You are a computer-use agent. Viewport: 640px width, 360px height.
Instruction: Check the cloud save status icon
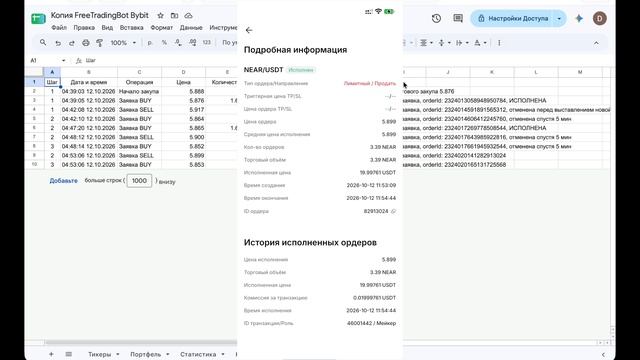[x=188, y=16]
